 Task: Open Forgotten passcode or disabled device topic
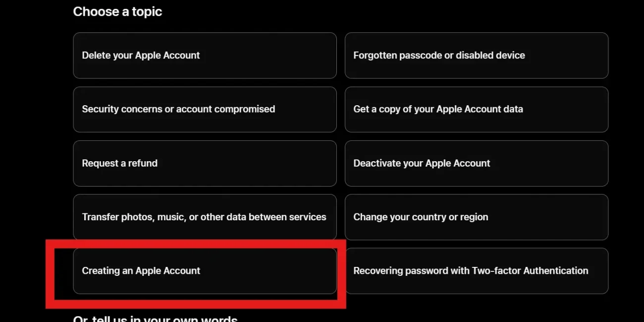click(x=476, y=56)
